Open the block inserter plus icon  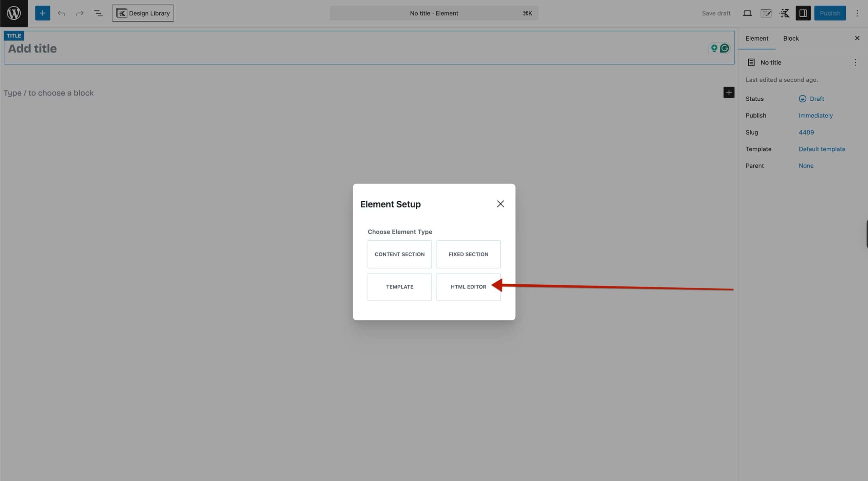pos(42,13)
